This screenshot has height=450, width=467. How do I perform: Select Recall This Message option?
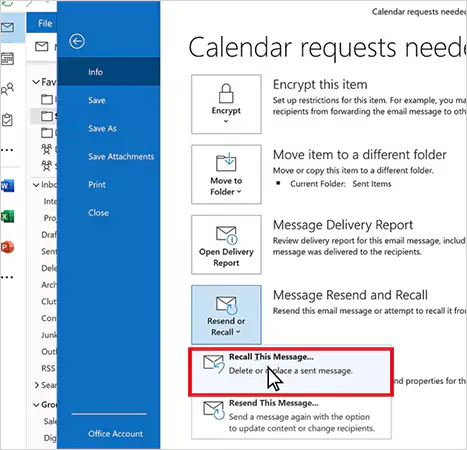pyautogui.click(x=291, y=372)
